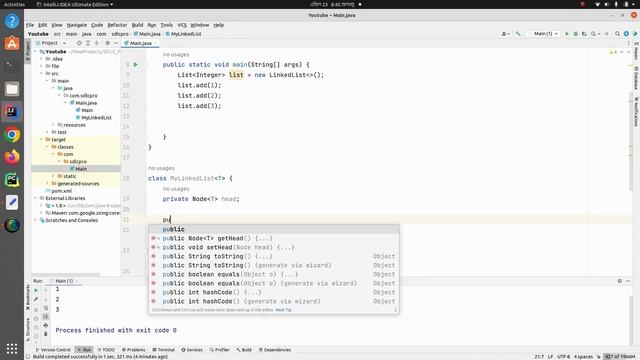Expand all in Project panel toolbar
Viewport: 640px width, 360px height.
pyautogui.click(x=88, y=43)
